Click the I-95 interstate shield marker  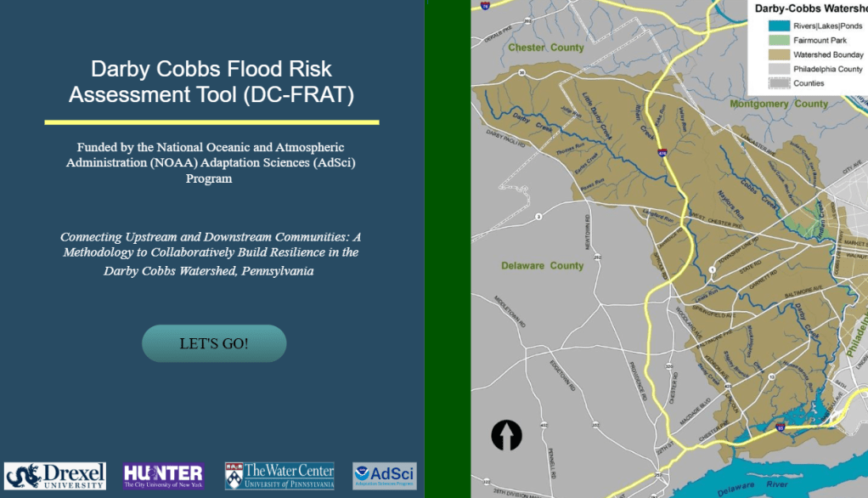click(x=780, y=427)
